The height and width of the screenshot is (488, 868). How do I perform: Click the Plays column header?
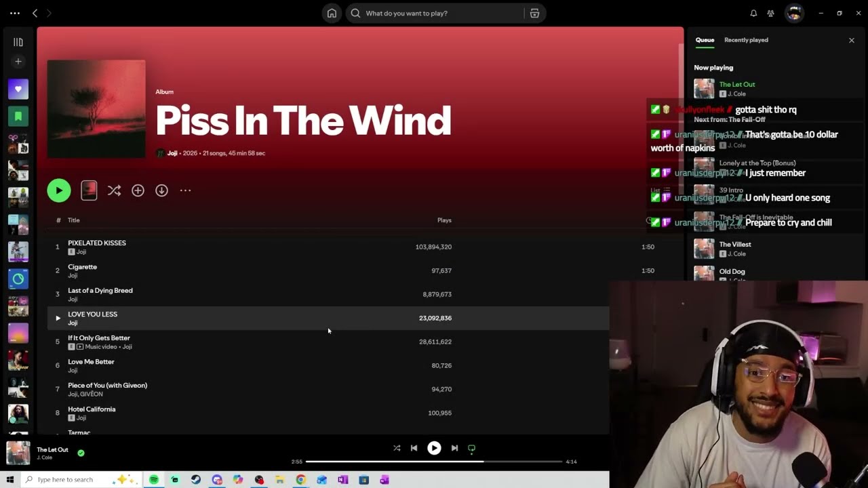444,220
